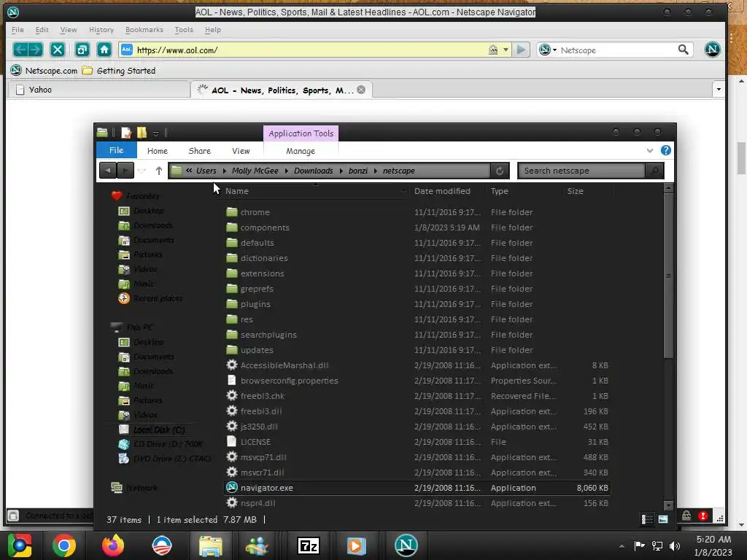Click the Search netscape box

pyautogui.click(x=581, y=171)
